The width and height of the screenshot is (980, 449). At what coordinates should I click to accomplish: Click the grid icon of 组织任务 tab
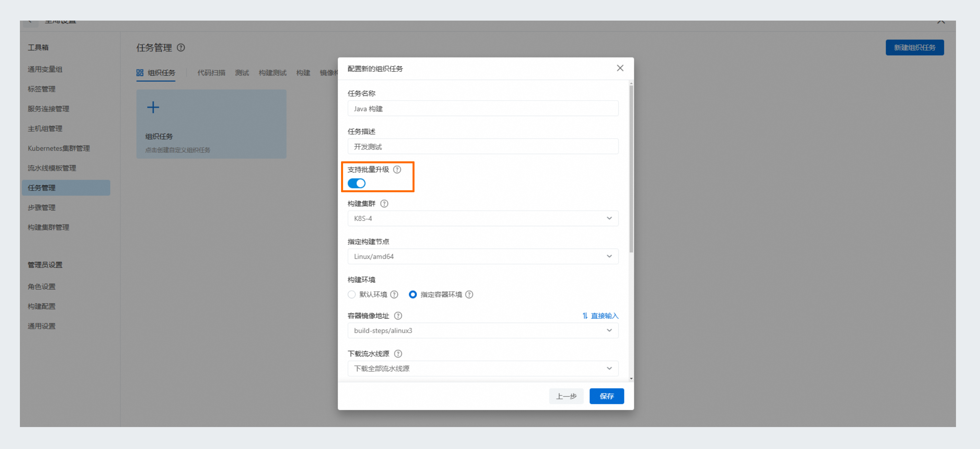[x=140, y=73]
